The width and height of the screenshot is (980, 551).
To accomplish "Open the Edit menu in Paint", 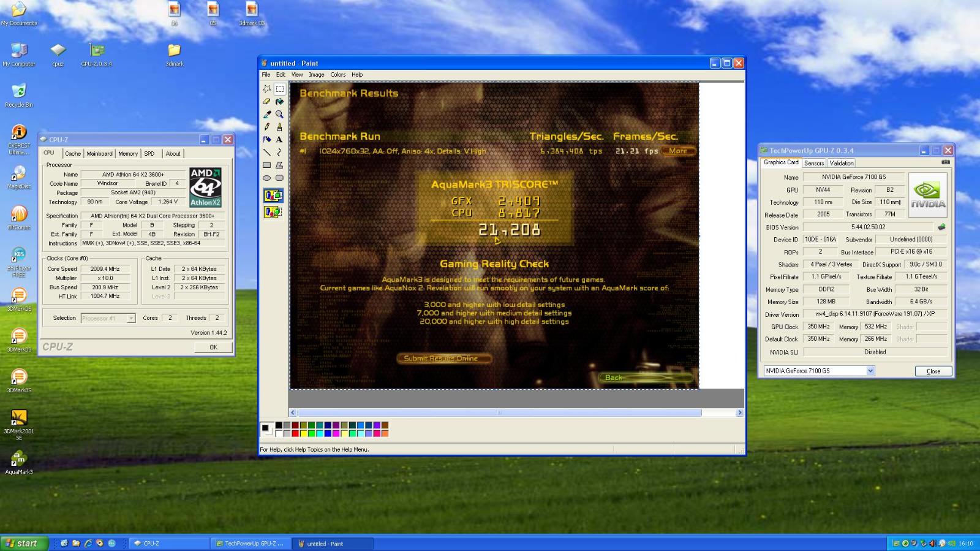I will coord(281,75).
